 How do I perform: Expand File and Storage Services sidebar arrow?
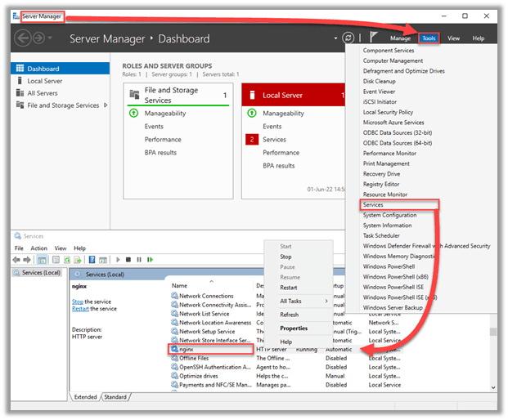point(106,105)
